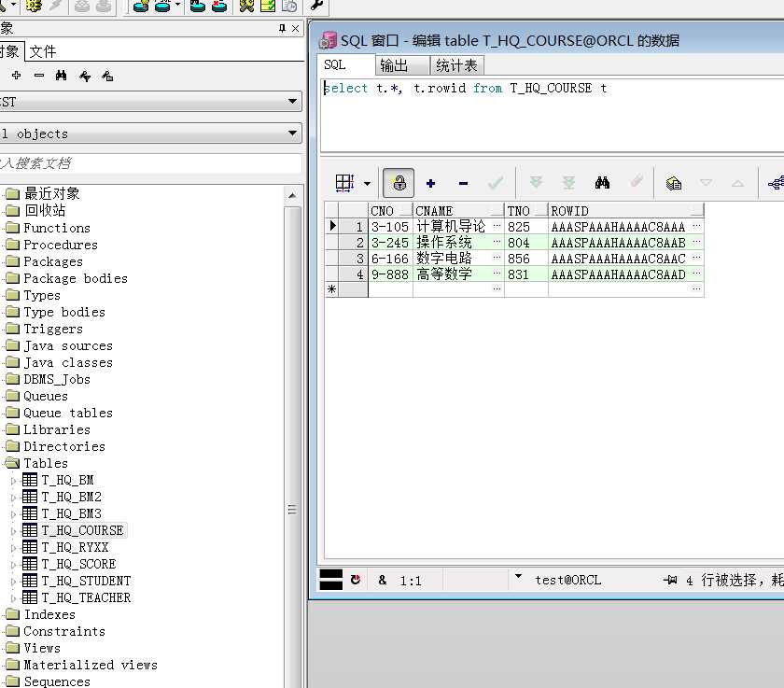Click the export results icon in result toolbar
Screen dimensions: 784x688
pyautogui.click(x=674, y=184)
